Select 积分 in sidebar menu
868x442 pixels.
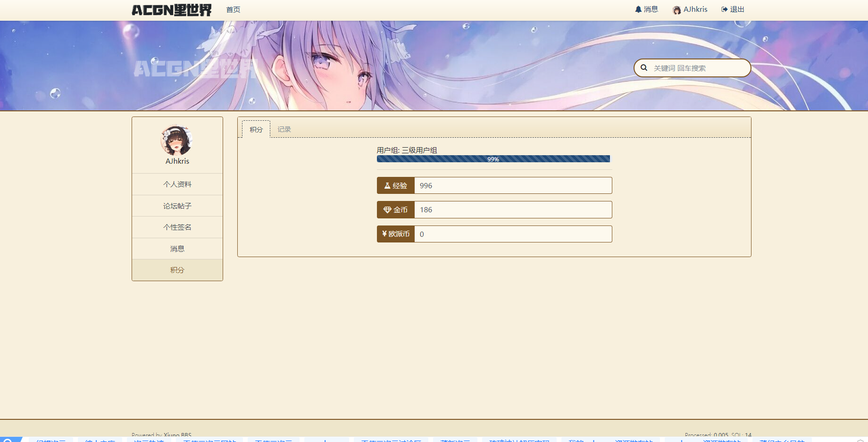coord(177,270)
